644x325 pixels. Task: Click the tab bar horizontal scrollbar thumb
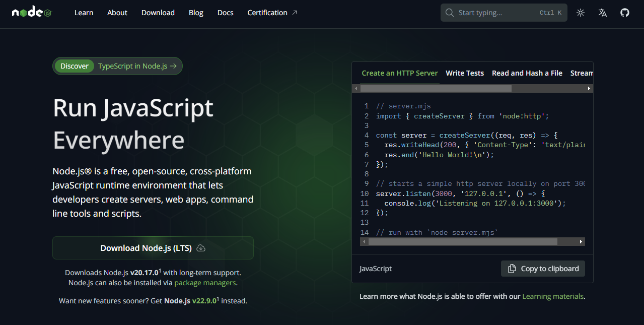pyautogui.click(x=436, y=88)
